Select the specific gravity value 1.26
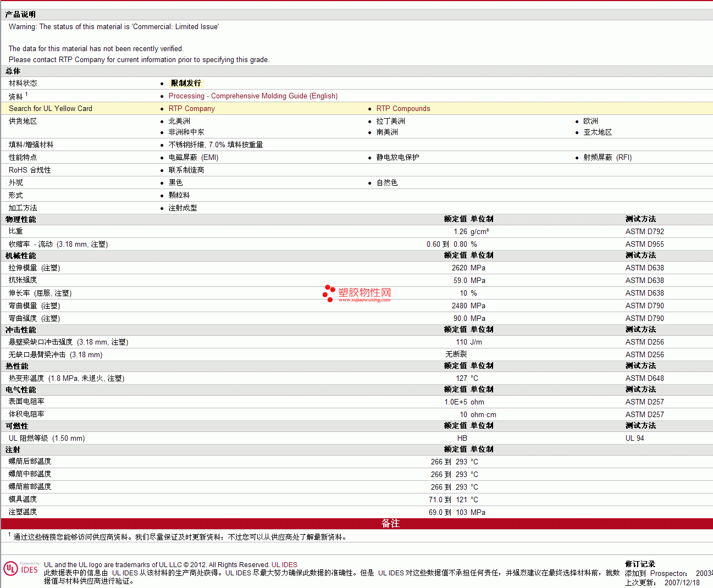713x588 pixels. pyautogui.click(x=460, y=231)
